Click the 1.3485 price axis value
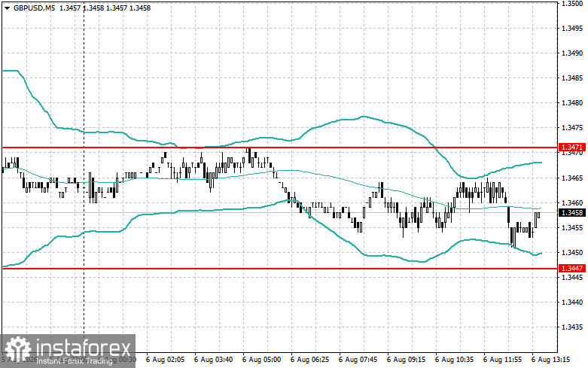This screenshot has height=368, width=588. click(x=572, y=78)
